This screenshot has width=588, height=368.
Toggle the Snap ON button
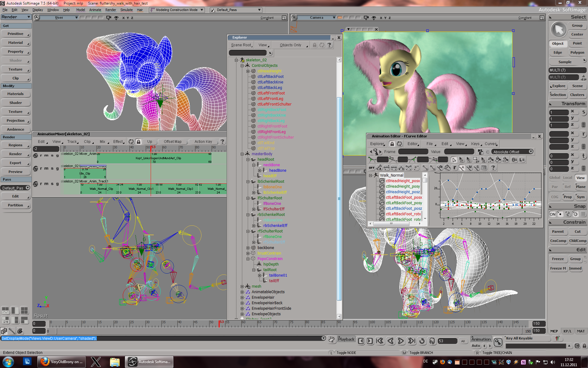tap(552, 214)
